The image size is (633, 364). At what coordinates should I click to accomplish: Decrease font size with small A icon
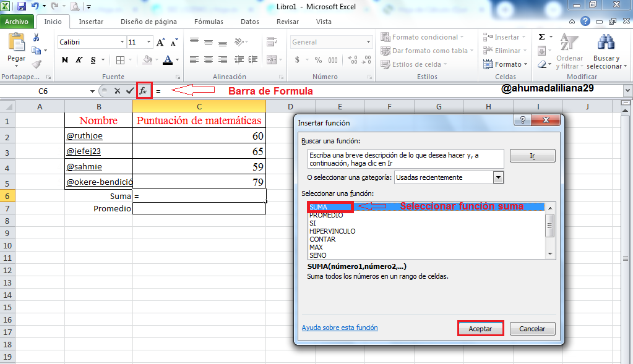[x=174, y=42]
